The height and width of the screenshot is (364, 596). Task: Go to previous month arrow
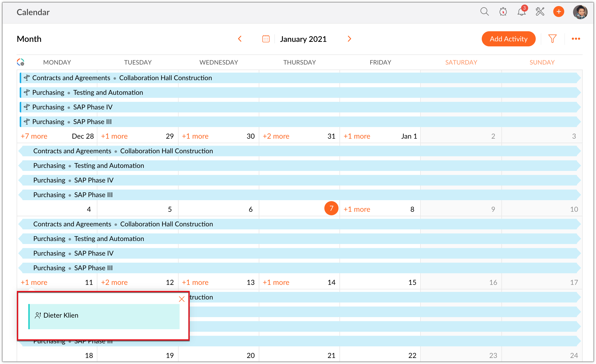click(x=240, y=39)
